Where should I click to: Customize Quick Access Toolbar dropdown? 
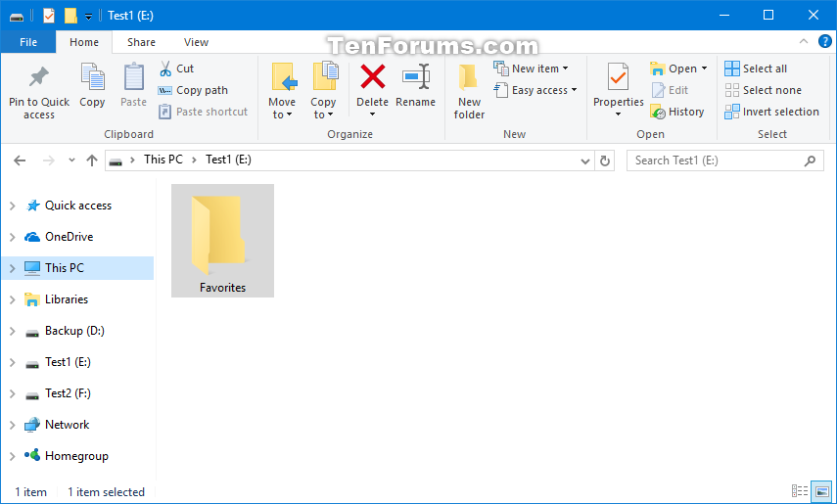[x=89, y=17]
